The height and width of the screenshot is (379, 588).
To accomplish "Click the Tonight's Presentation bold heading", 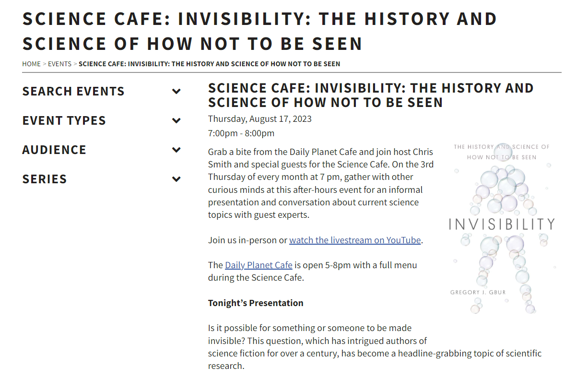I will coord(256,303).
